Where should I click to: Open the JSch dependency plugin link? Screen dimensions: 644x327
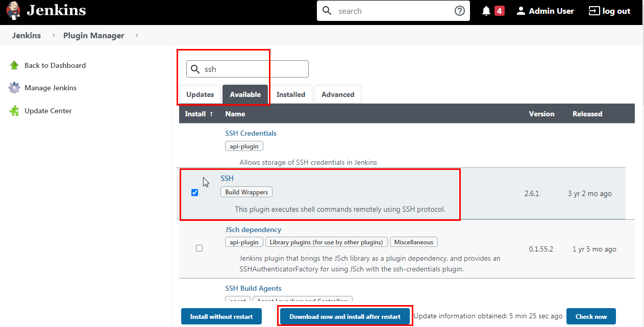253,230
